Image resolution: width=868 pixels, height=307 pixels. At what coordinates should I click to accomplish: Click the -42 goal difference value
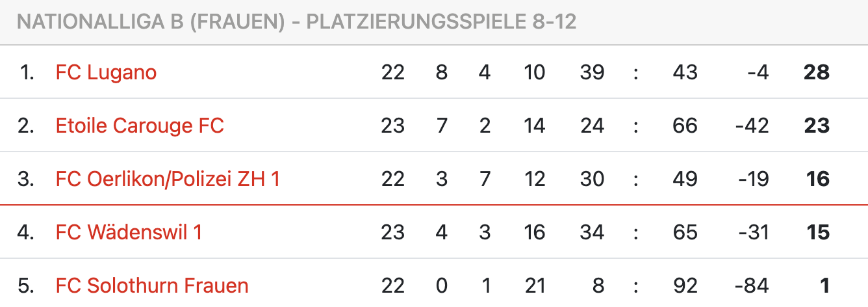[752, 126]
